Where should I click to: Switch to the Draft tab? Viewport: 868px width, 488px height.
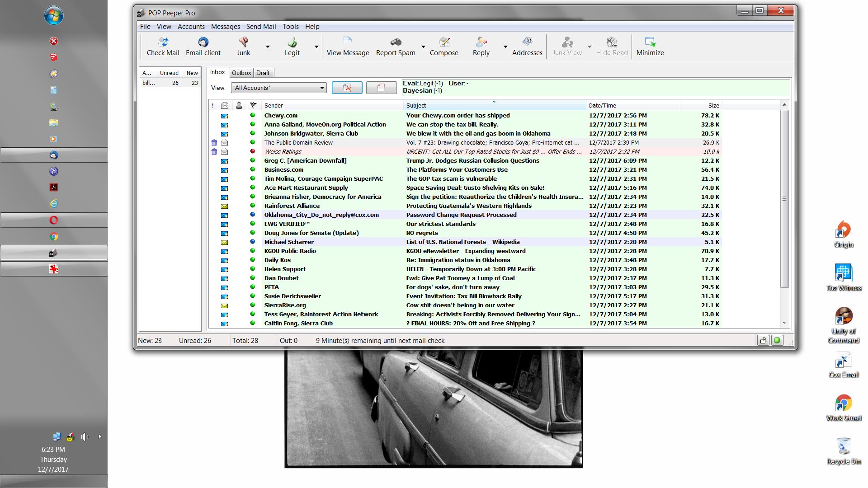pyautogui.click(x=263, y=73)
